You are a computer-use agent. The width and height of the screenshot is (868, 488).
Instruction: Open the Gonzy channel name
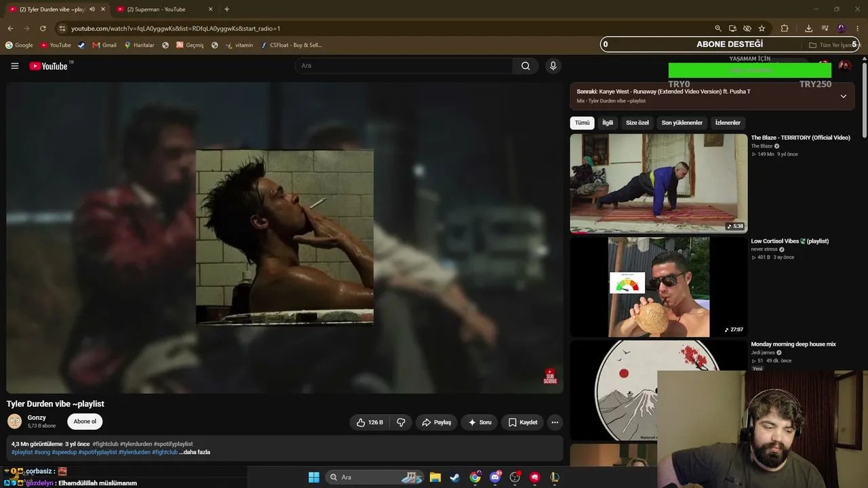[x=37, y=418]
